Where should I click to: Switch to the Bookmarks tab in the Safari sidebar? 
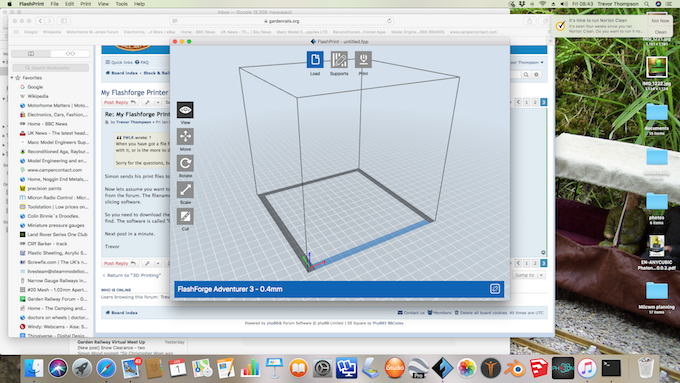(31, 54)
